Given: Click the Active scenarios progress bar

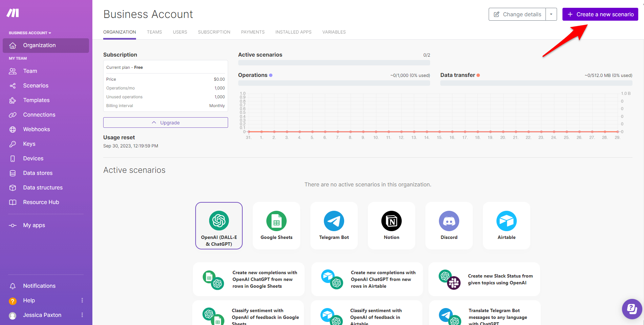Looking at the screenshot, I should (x=334, y=63).
